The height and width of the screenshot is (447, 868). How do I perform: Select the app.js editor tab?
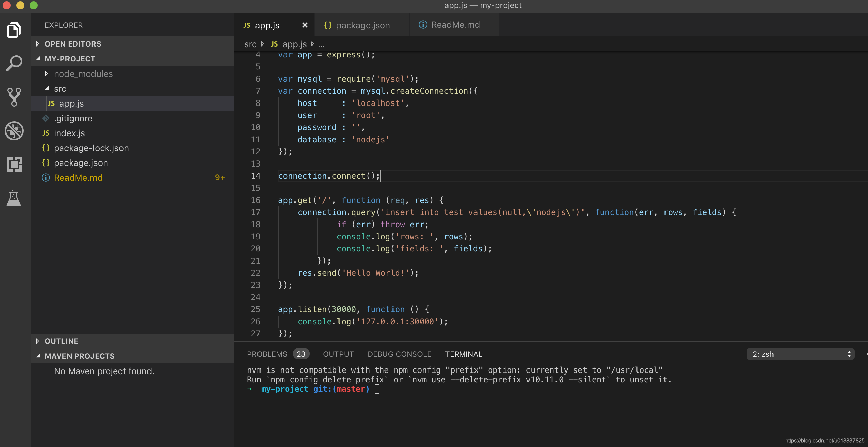click(x=274, y=25)
